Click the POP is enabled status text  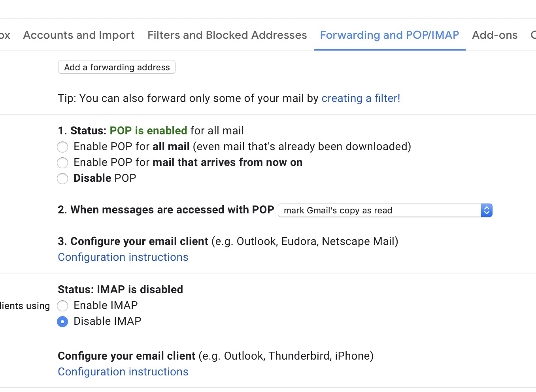(148, 130)
